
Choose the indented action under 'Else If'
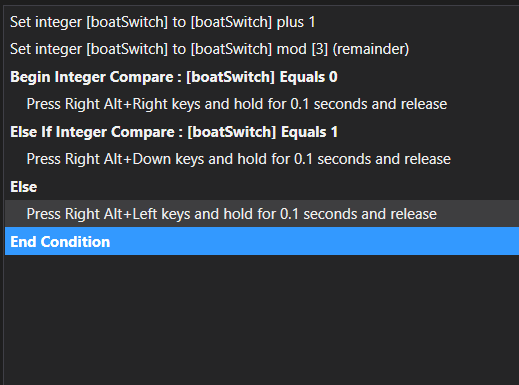click(x=262, y=159)
